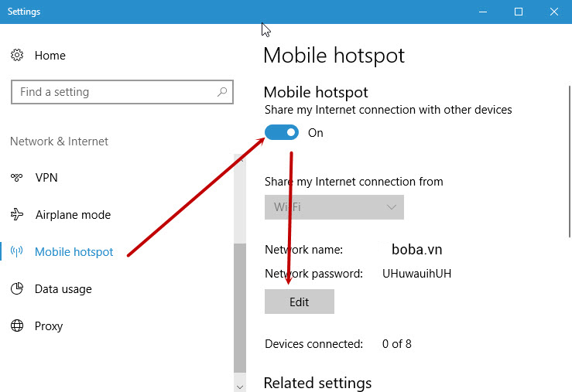Click the Data usage pie icon

click(x=17, y=289)
